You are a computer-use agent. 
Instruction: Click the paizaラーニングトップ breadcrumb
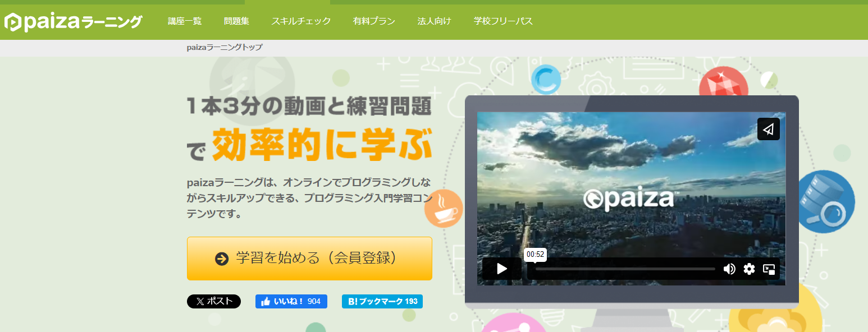[x=225, y=47]
